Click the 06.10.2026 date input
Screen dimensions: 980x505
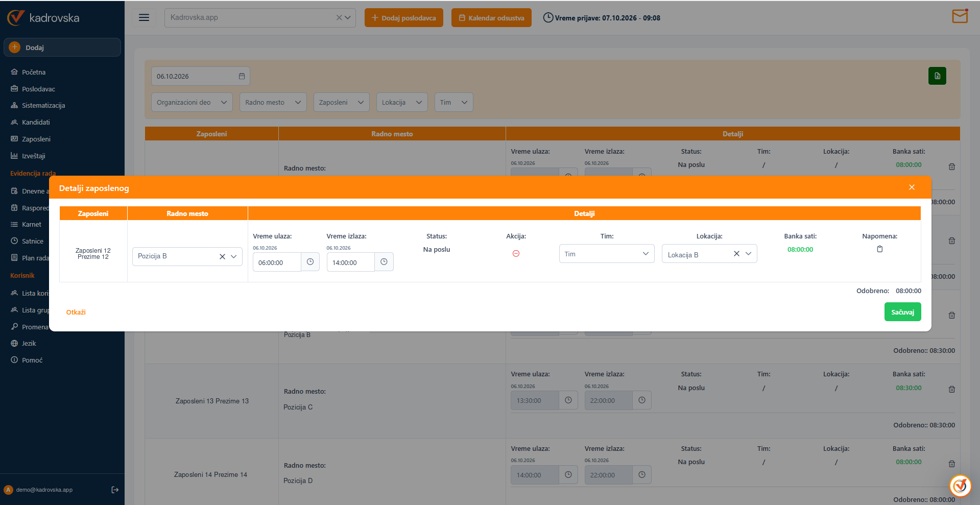[x=201, y=76]
